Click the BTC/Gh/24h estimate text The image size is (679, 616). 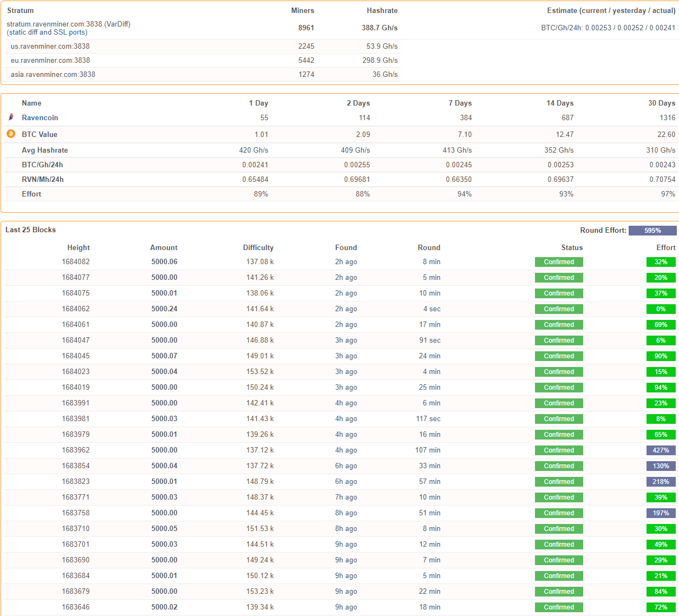click(x=608, y=28)
